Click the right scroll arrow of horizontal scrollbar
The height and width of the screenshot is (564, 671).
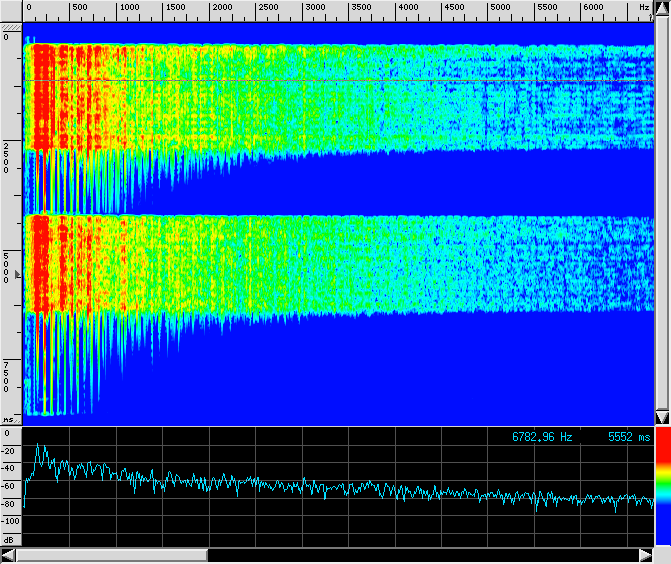tap(645, 555)
